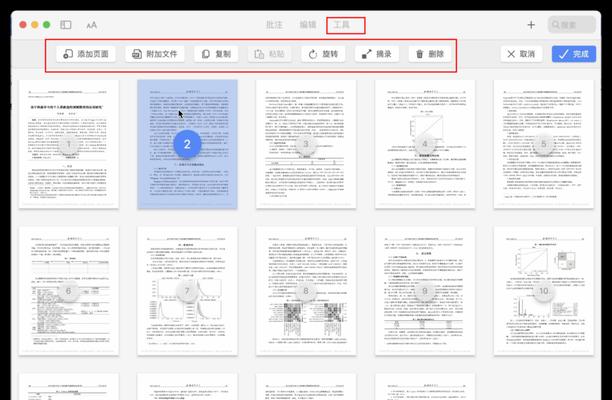Viewport: 612px width, 400px height.
Task: Click the 取消 cancel button
Action: click(x=521, y=54)
